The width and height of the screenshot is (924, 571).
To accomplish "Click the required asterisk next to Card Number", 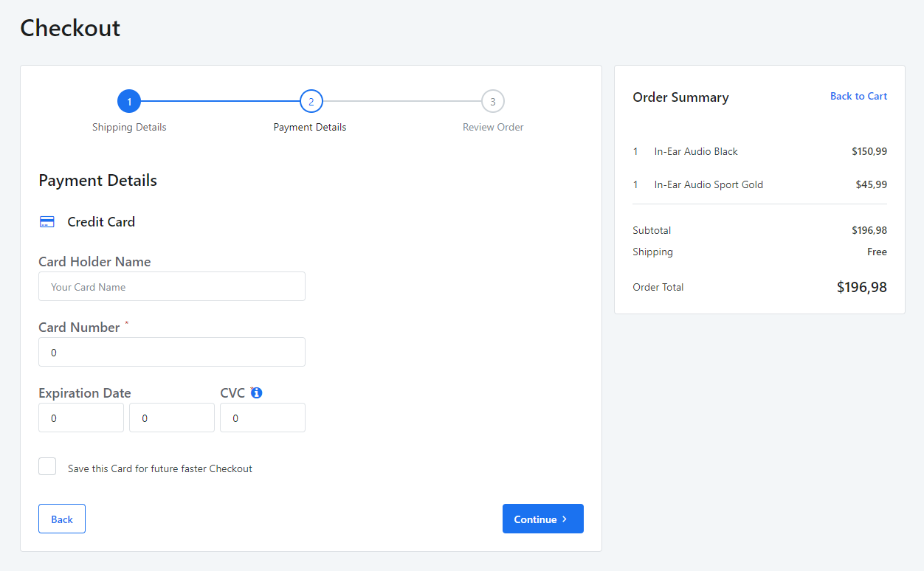I will pos(125,322).
